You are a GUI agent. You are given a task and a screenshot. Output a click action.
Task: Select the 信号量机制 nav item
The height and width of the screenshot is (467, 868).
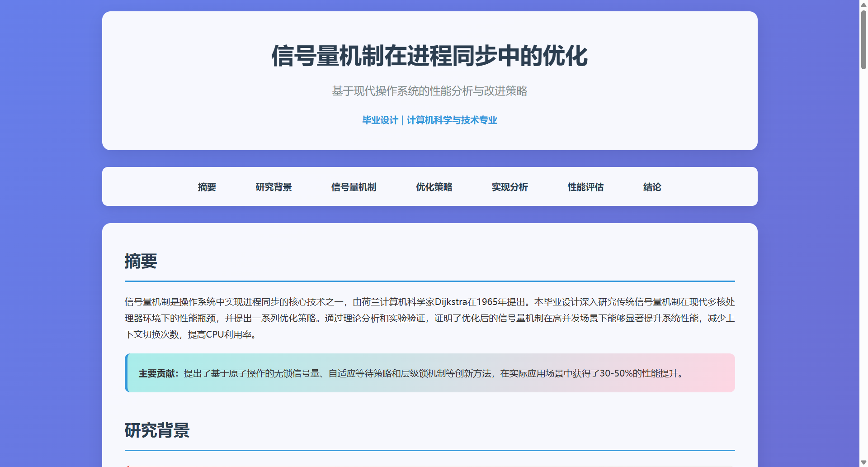354,187
